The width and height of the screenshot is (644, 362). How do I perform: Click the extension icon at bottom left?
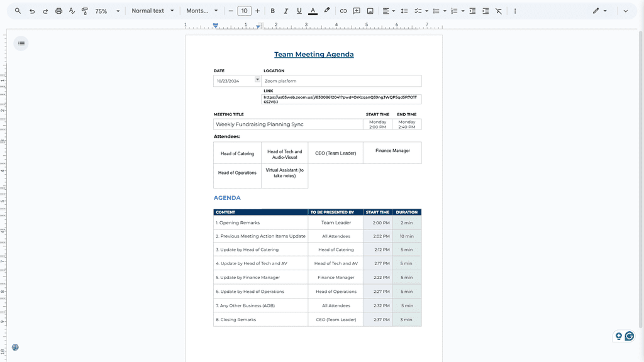point(15,347)
